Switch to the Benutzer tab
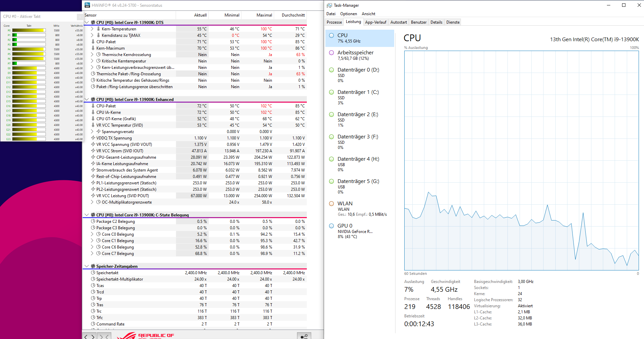This screenshot has height=339, width=644. click(418, 22)
